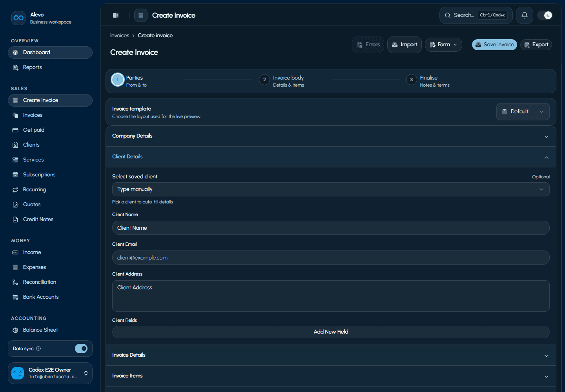Click the Services sidebar icon
This screenshot has height=392, width=565.
point(15,160)
